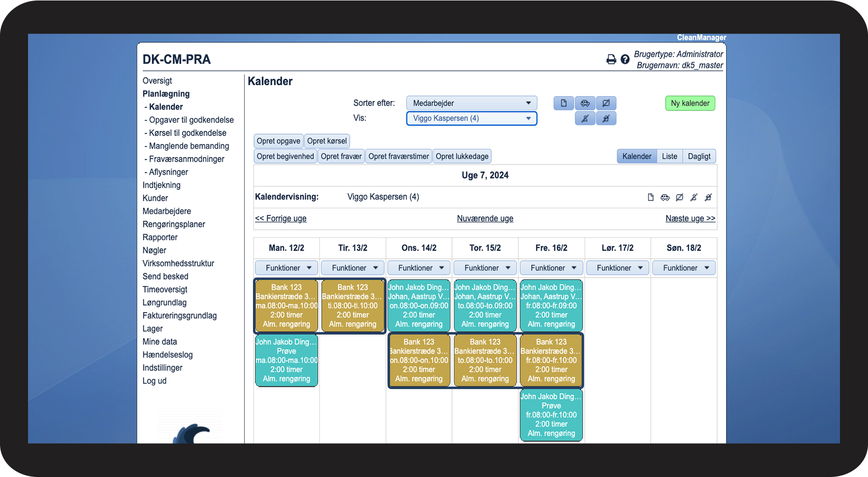Open the teal Prøve task on Fre. 16/2
868x477 pixels.
coord(551,415)
